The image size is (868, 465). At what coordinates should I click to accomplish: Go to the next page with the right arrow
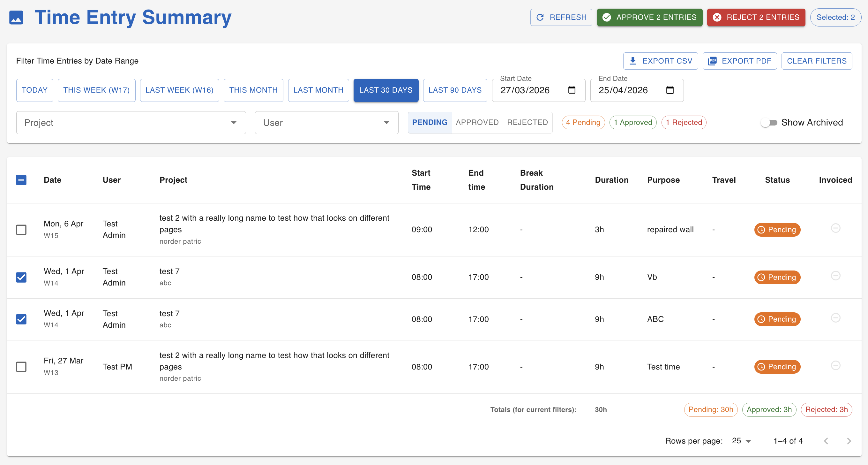(849, 441)
